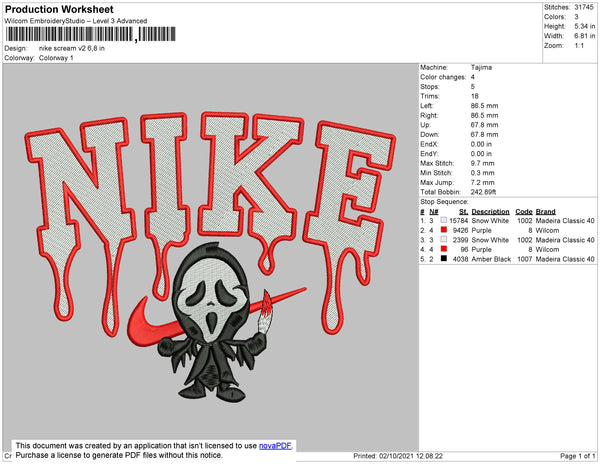Open the novaPDF link

point(275,446)
